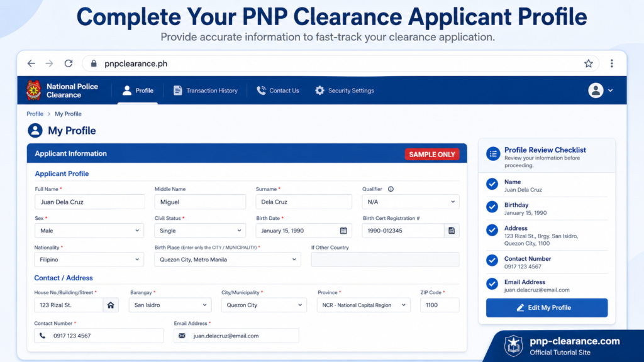The image size is (644, 362).
Task: Click the browser back arrow
Action: click(x=31, y=63)
